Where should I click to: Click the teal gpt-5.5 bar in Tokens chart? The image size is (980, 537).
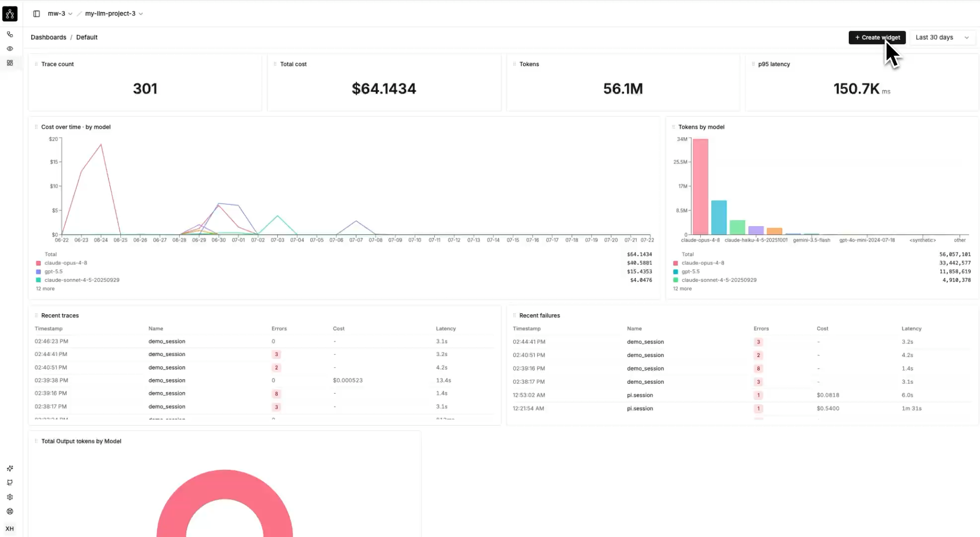(719, 217)
